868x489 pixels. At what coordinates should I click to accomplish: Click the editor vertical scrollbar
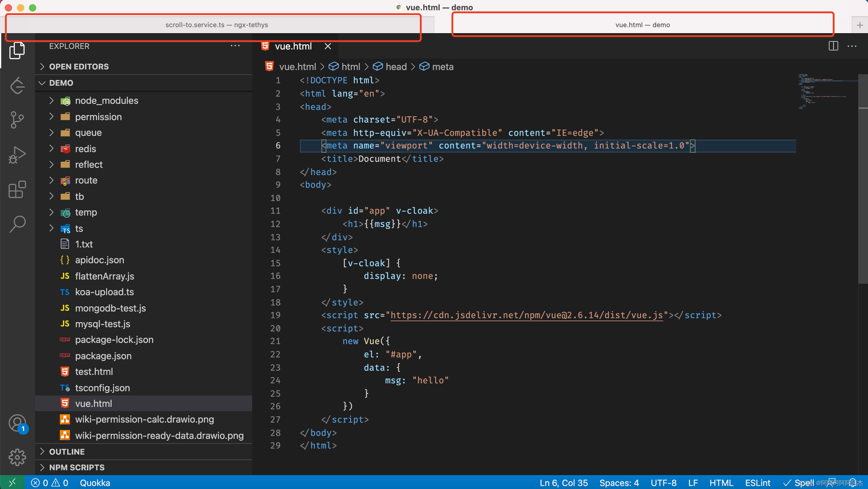coord(863,179)
